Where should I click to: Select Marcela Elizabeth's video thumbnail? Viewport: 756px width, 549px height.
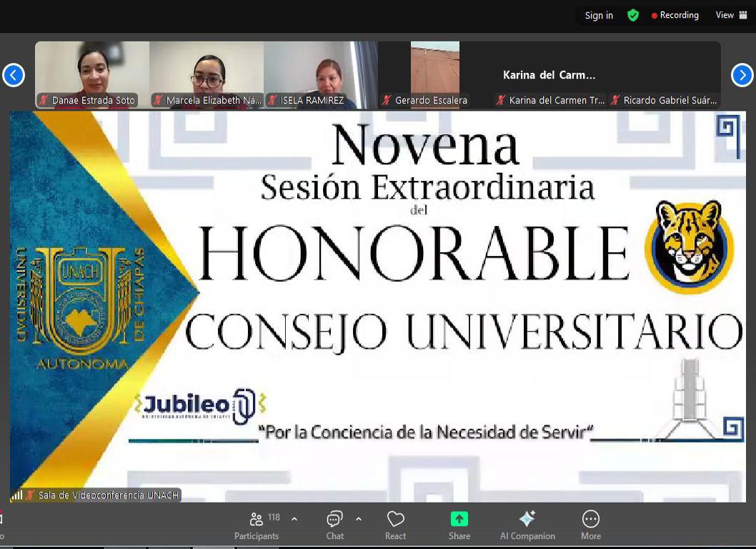pyautogui.click(x=207, y=75)
